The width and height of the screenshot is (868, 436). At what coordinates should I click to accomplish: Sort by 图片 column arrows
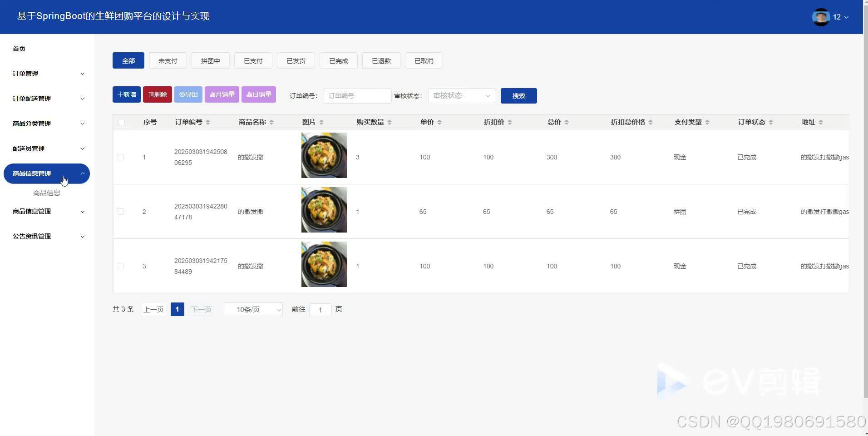coord(321,122)
